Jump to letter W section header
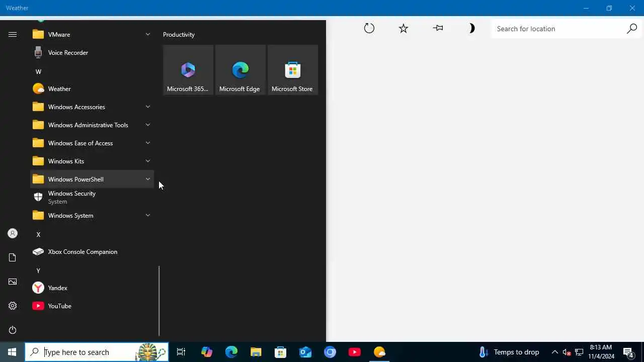The image size is (644, 362). tap(38, 71)
